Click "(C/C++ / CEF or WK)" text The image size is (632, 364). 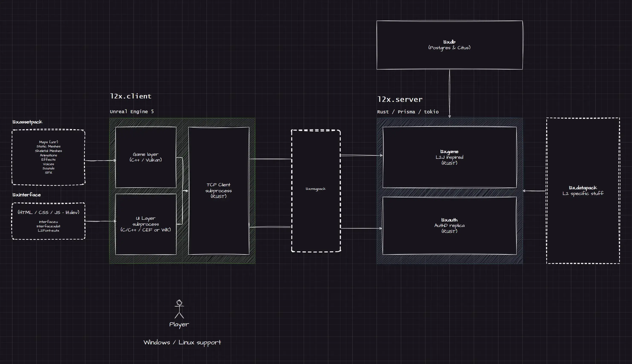[x=146, y=230]
